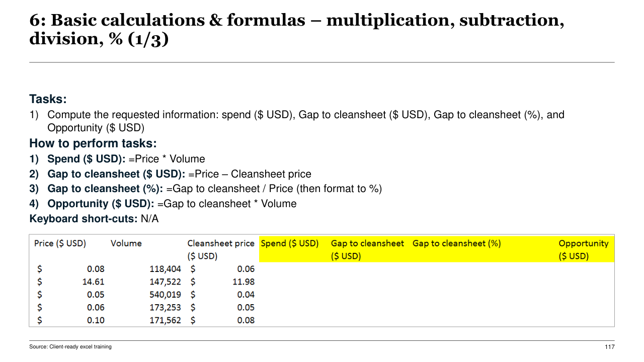This screenshot has height=362, width=644.
Task: Select the "Tasks:" heading
Action: pos(48,99)
